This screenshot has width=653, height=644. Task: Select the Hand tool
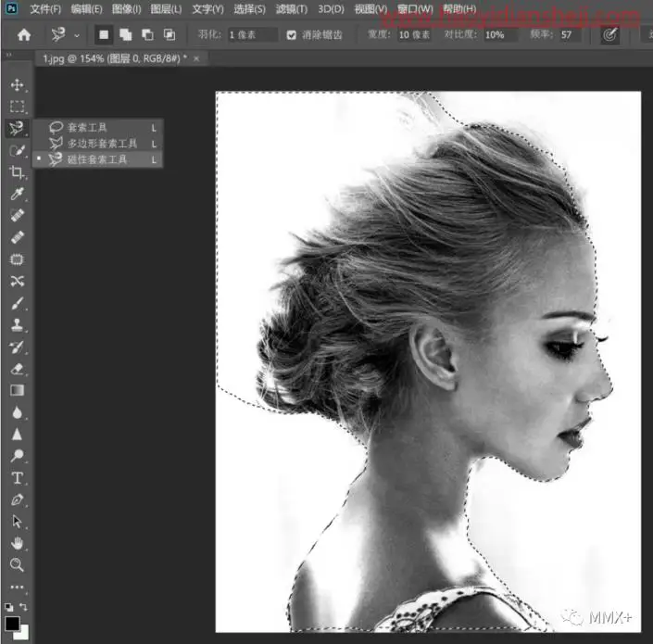coord(17,543)
